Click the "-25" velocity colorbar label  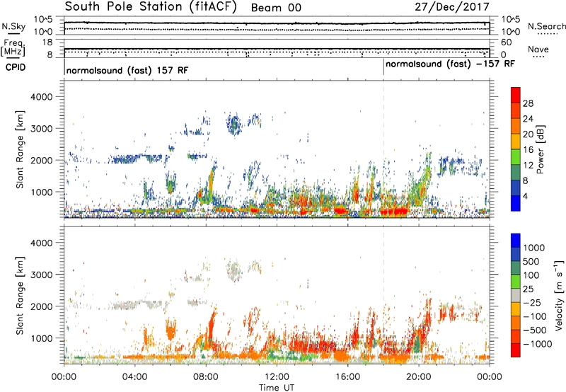pyautogui.click(x=531, y=303)
